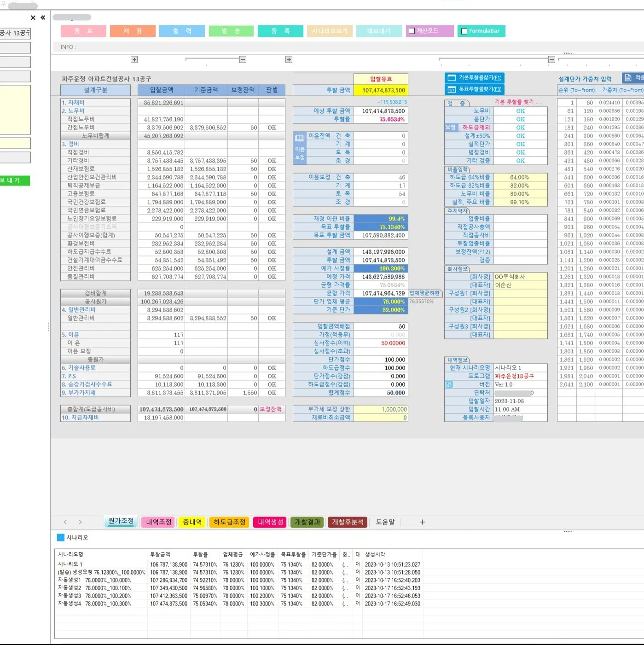Add a new sheet with plus icon
This screenshot has width=644, height=645.
[x=422, y=522]
